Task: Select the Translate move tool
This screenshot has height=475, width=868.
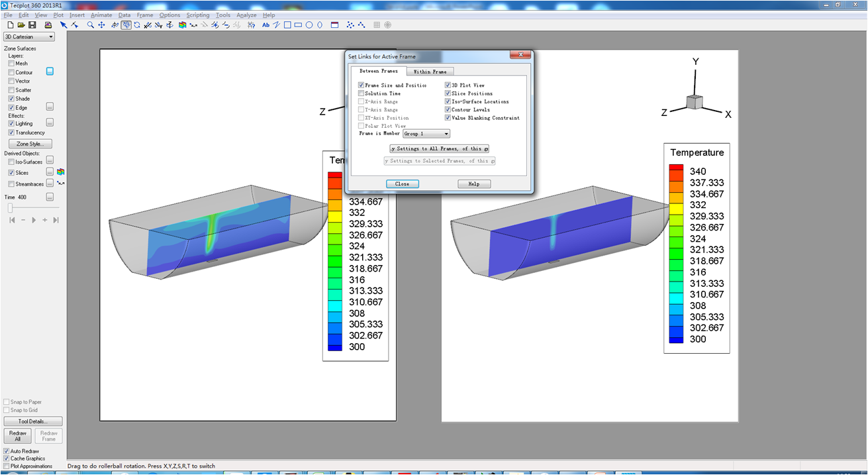Action: 101,25
